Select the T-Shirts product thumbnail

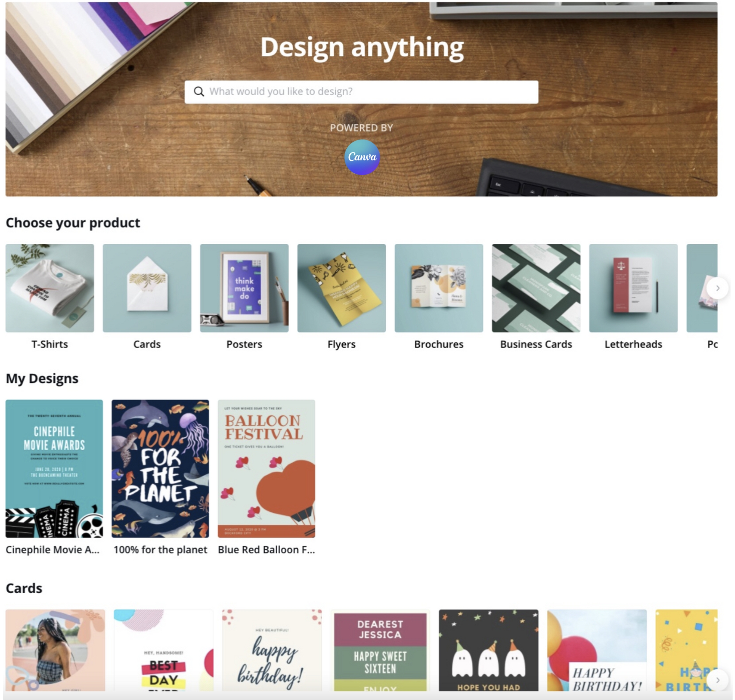(49, 288)
